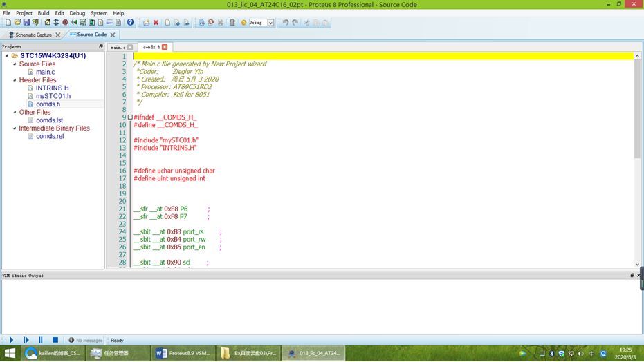Close the comds.h editor tab
This screenshot has width=644, height=362.
165,47
